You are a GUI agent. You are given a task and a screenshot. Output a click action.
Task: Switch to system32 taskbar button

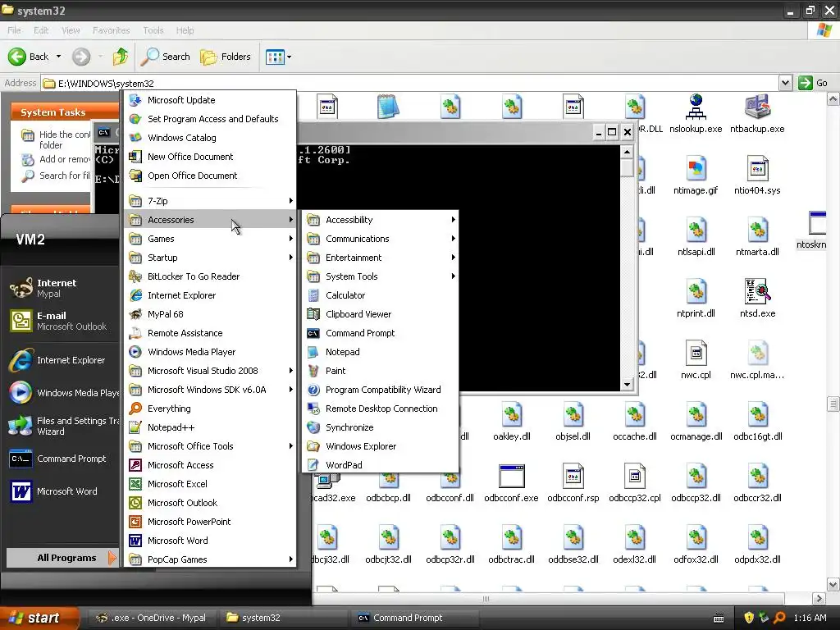point(284,618)
